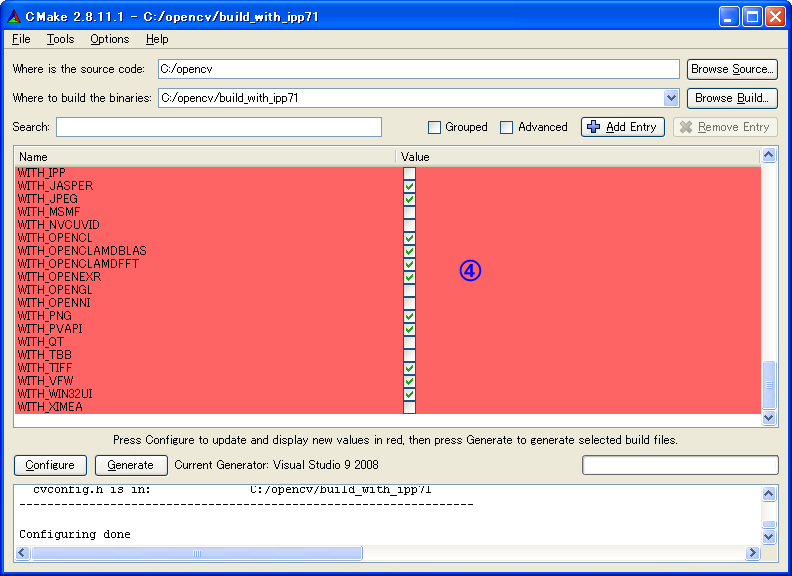
Task: Open the Options menu
Action: (x=109, y=39)
